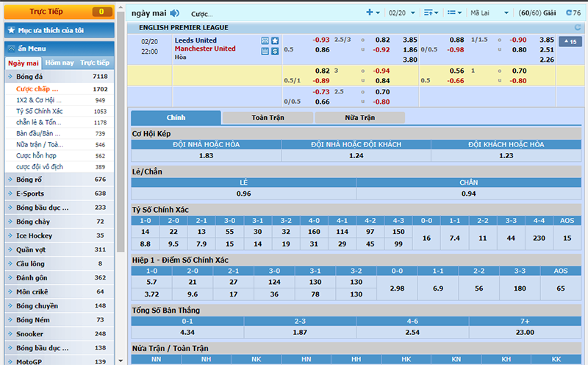
Task: Switch to the Toàn Trận tab
Action: (268, 118)
